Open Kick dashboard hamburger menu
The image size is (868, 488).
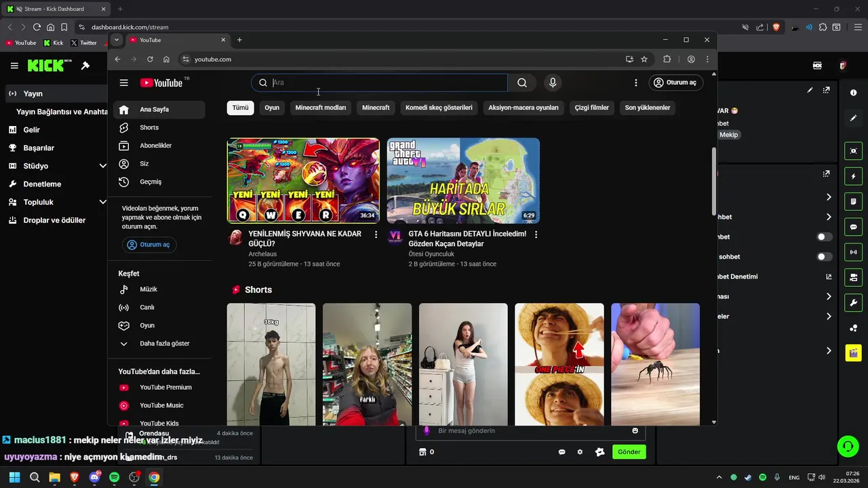14,66
